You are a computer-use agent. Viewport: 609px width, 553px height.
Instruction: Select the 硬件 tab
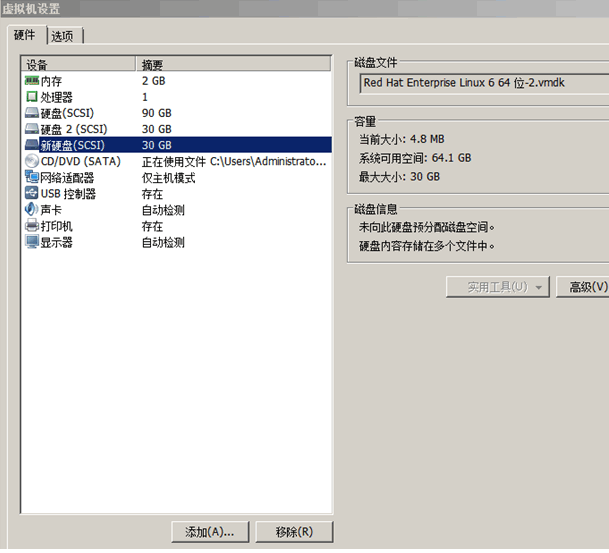pos(26,35)
